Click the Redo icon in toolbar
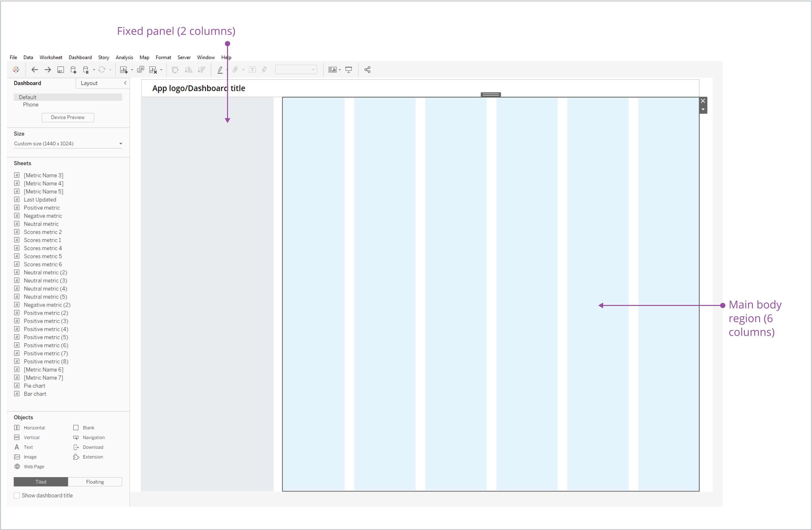The image size is (812, 530). click(x=47, y=70)
